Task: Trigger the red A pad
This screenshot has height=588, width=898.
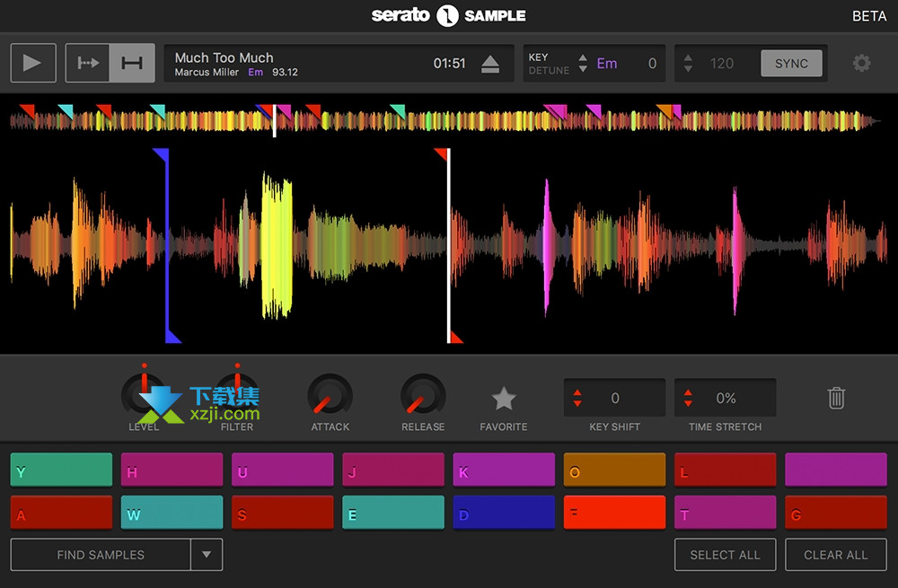Action: point(61,513)
